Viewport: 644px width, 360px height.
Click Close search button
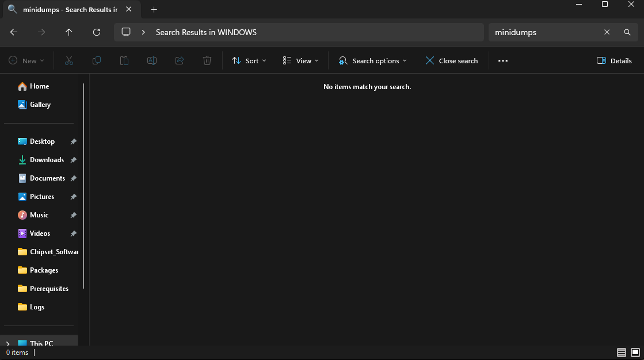(x=451, y=61)
